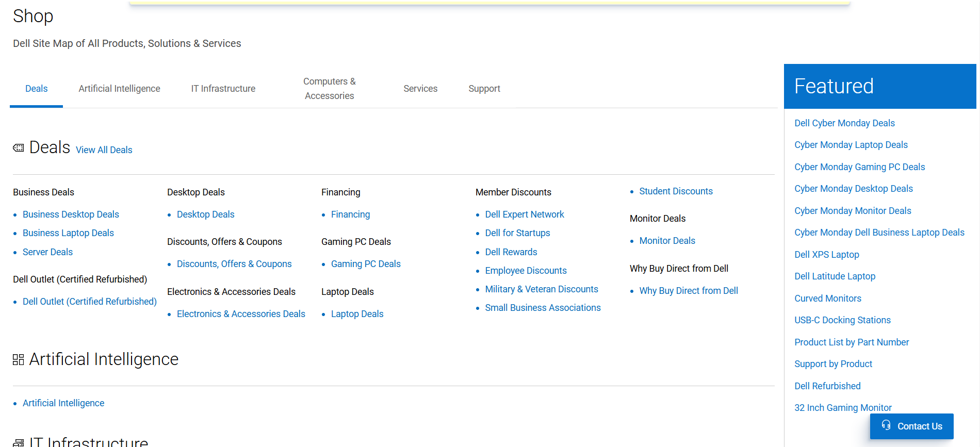Go to Computers & Accessories tab
The width and height of the screenshot is (980, 447).
click(x=330, y=89)
